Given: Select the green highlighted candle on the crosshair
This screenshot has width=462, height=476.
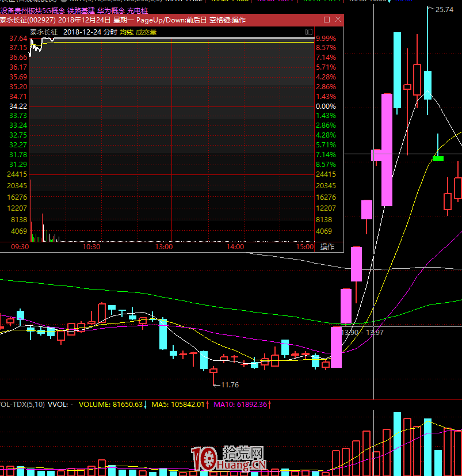Looking at the screenshot, I should (x=438, y=158).
